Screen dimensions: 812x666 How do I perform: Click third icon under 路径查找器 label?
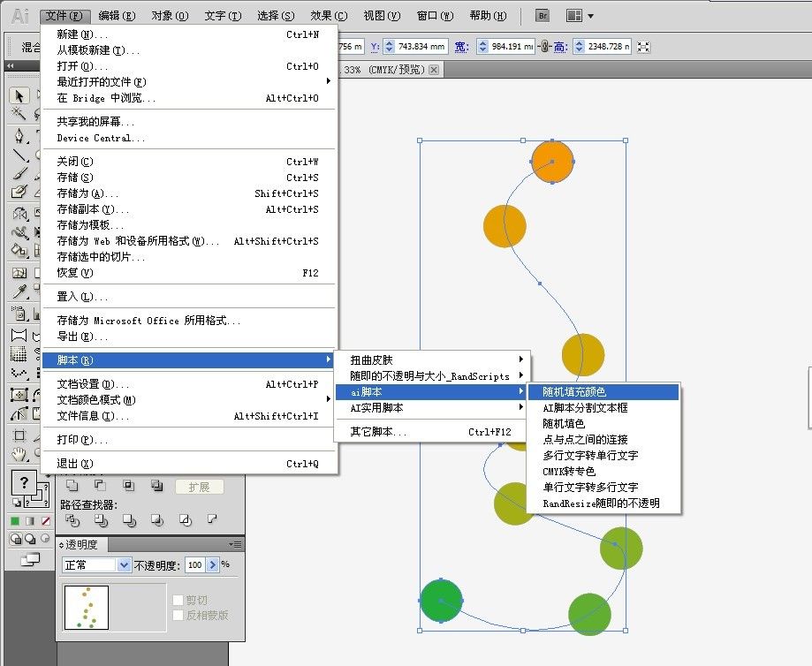click(x=129, y=520)
